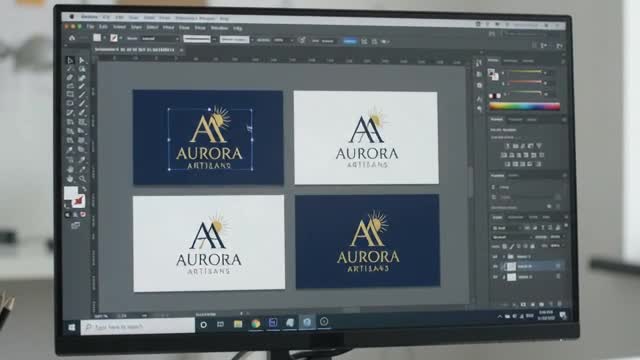Open Chrome from the taskbar
The image size is (640, 360).
click(256, 323)
